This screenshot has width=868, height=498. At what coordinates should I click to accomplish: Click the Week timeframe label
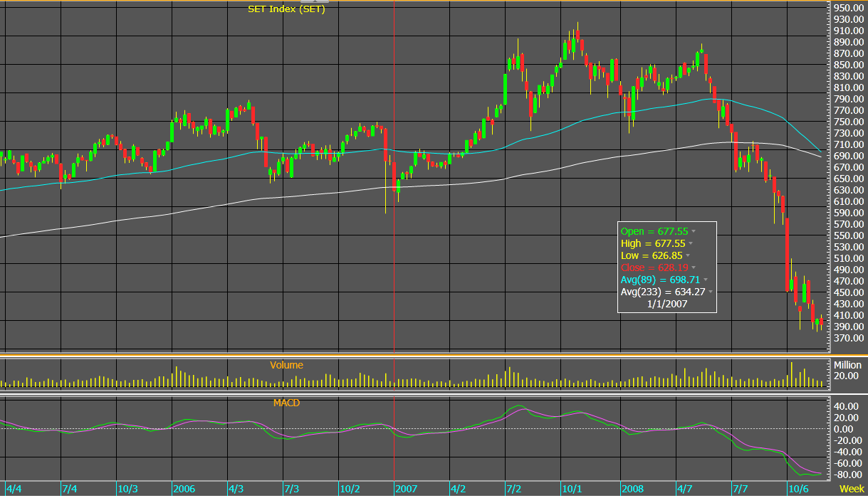click(852, 489)
